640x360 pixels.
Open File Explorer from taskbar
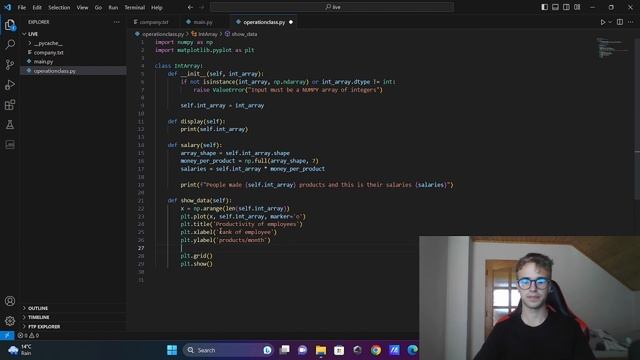click(x=321, y=350)
